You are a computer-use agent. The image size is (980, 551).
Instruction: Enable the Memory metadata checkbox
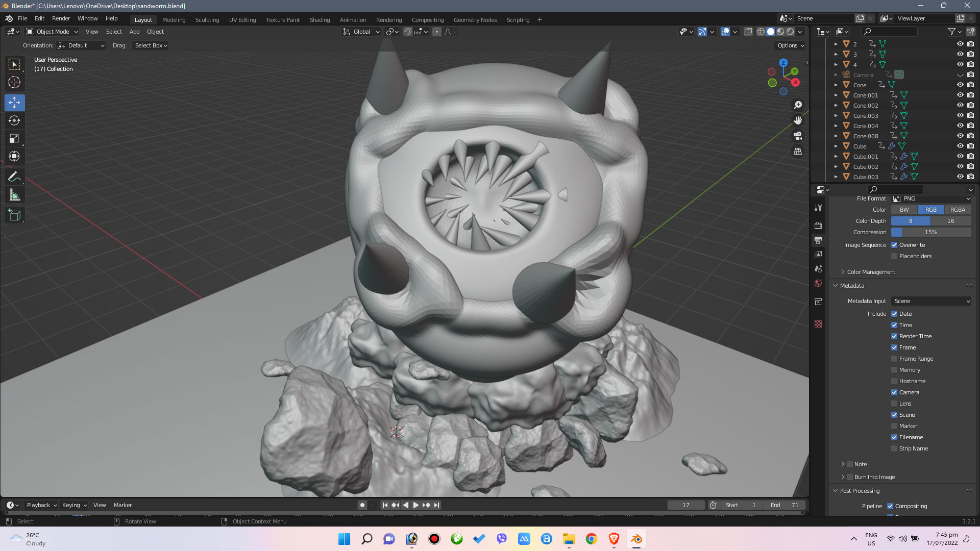coord(894,370)
